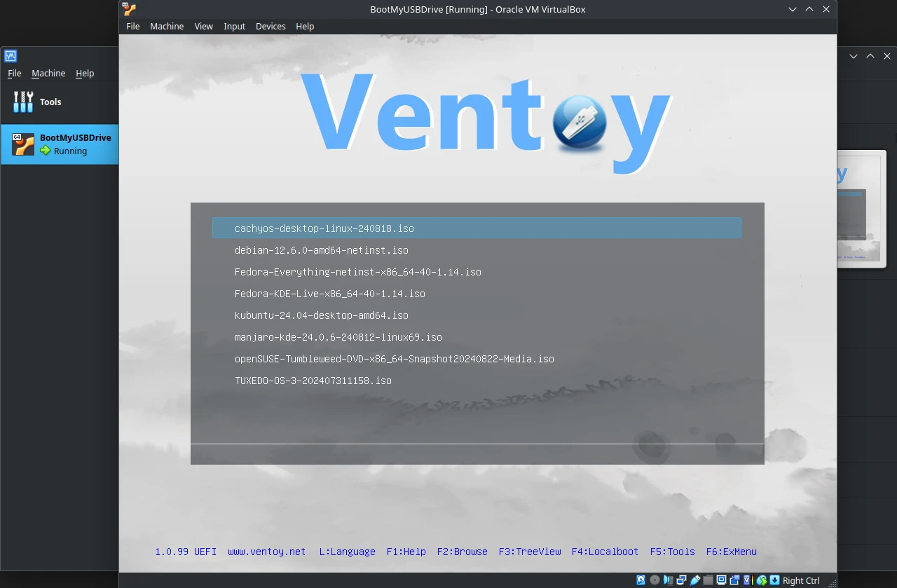Image resolution: width=897 pixels, height=588 pixels.
Task: Click the display monitor status icon
Action: coord(721,580)
